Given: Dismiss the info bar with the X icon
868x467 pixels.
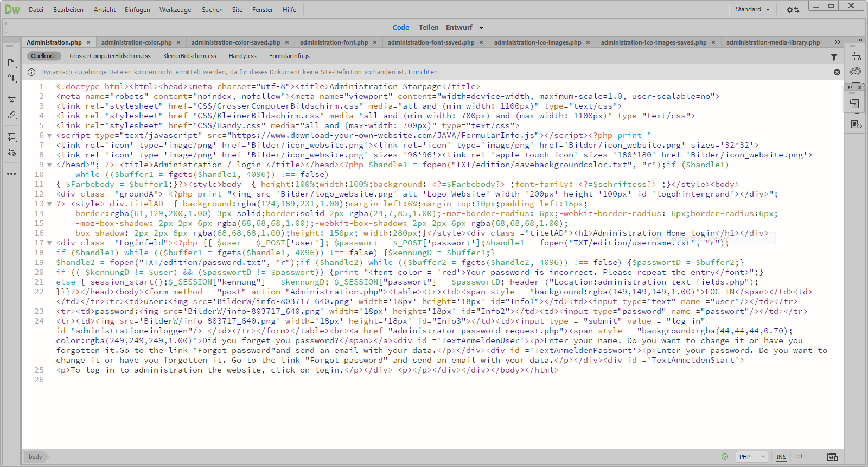Looking at the screenshot, I should tap(837, 72).
